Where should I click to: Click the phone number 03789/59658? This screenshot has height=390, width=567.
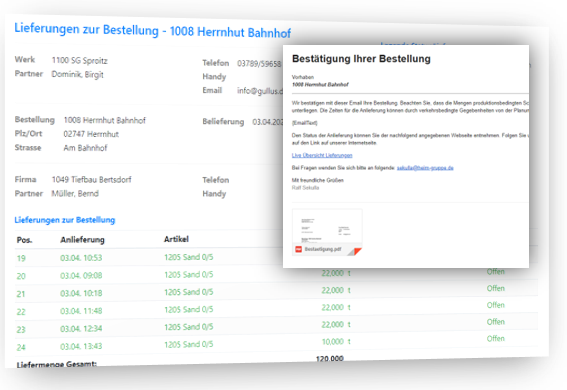pos(259,64)
